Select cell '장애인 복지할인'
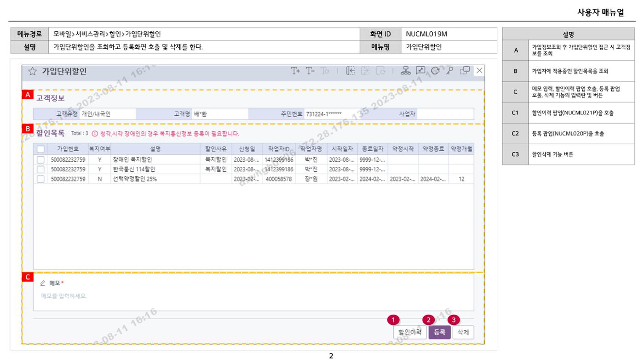The height and width of the screenshot is (362, 644). pos(155,160)
